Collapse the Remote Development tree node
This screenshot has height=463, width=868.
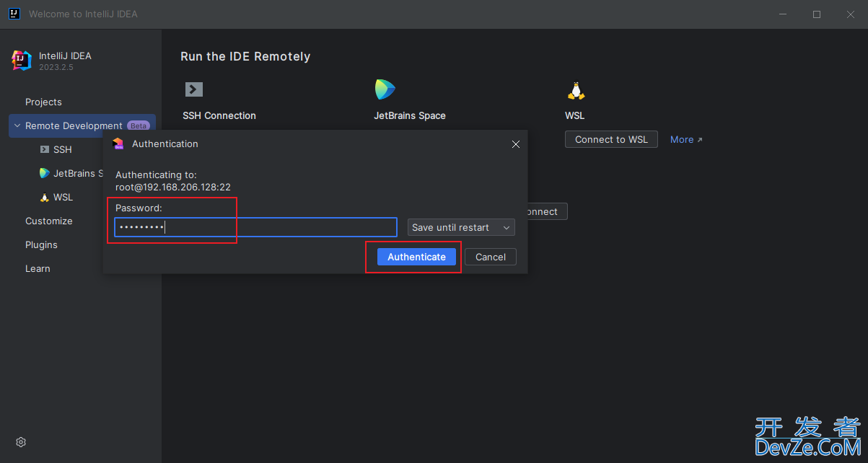[17, 125]
